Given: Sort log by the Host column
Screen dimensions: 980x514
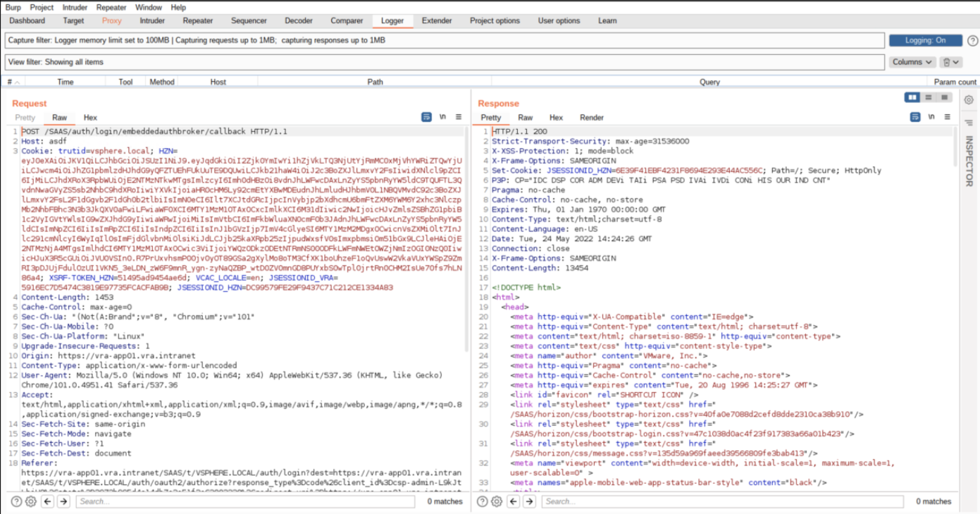Looking at the screenshot, I should tap(218, 82).
